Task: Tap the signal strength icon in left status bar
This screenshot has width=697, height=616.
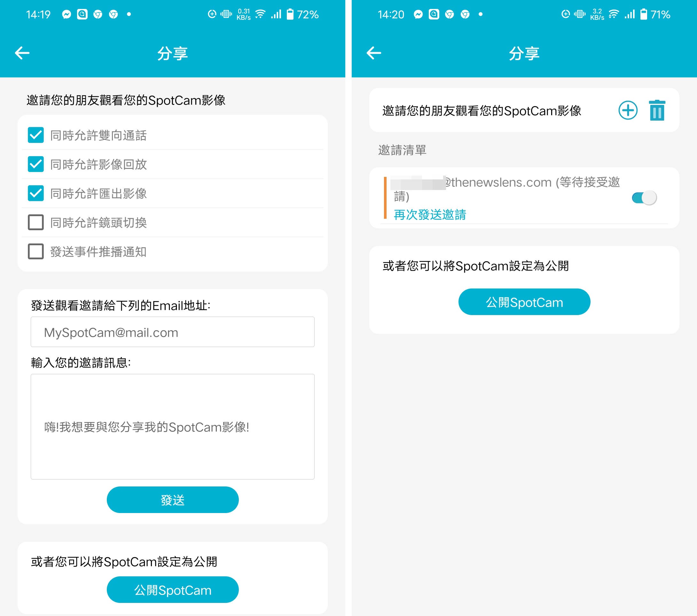Action: pyautogui.click(x=276, y=14)
